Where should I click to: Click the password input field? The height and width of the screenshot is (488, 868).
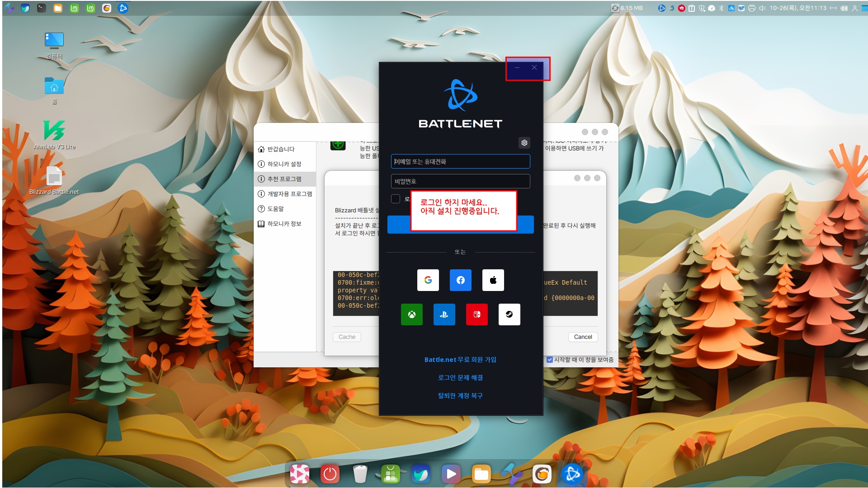tap(460, 181)
